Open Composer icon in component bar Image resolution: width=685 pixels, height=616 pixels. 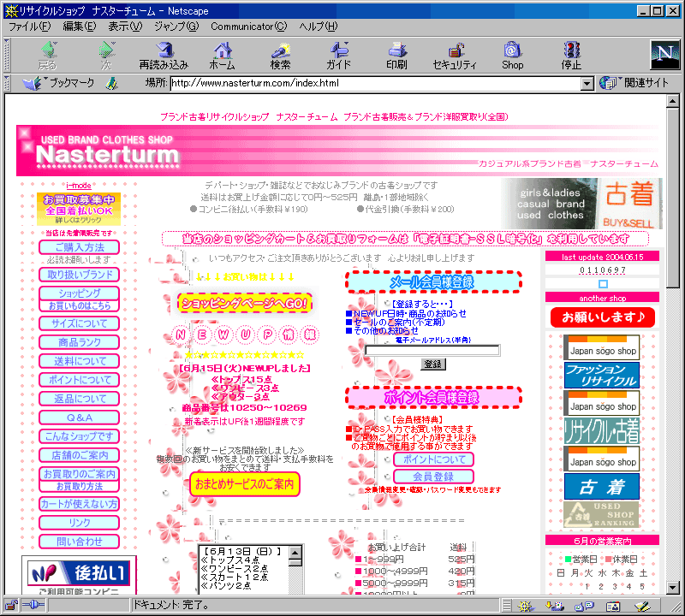pos(642,606)
